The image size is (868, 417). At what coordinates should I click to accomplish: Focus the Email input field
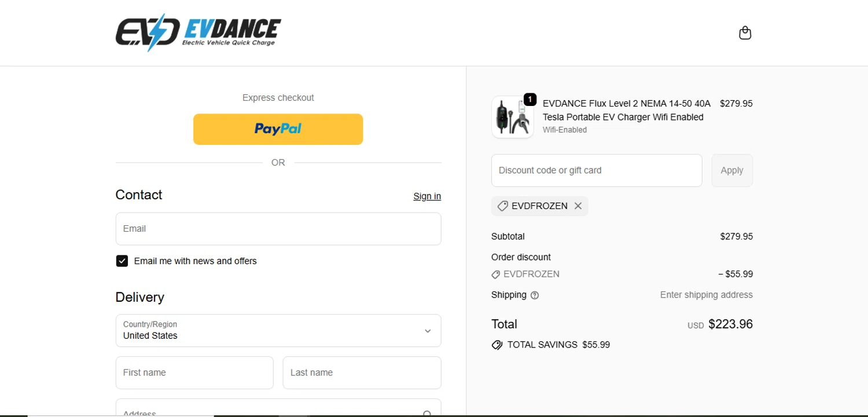[278, 229]
